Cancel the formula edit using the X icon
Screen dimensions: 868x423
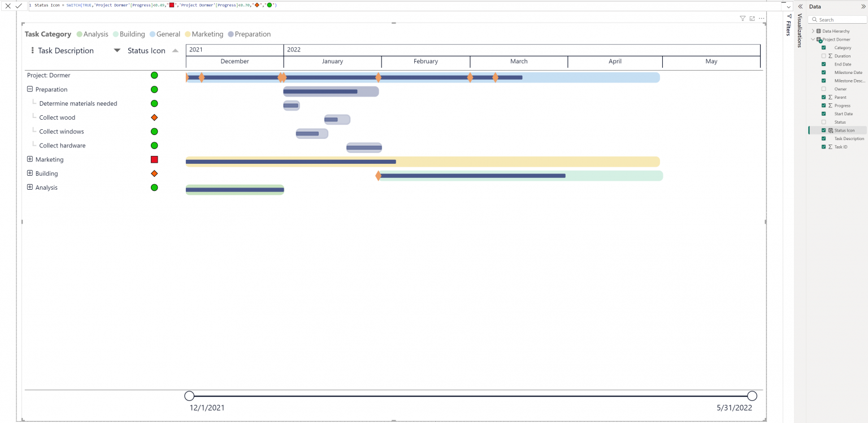pos(8,5)
